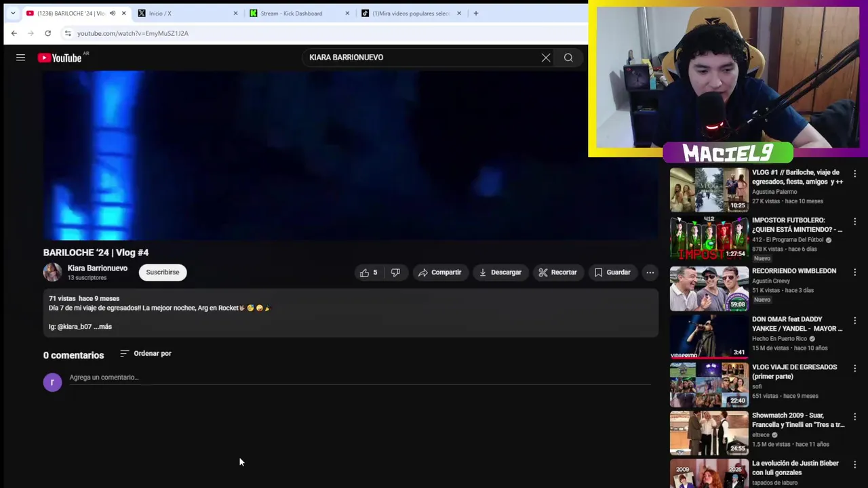Viewport: 868px width, 488px height.
Task: Open RECORRIENDO WIMBLEDON thumbnail
Action: 709,288
